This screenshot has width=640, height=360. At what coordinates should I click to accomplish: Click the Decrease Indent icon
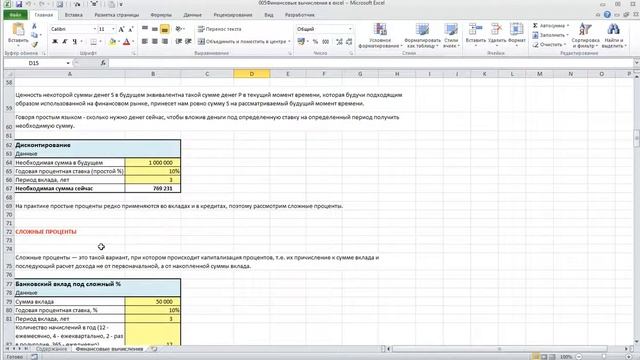[x=178, y=42]
